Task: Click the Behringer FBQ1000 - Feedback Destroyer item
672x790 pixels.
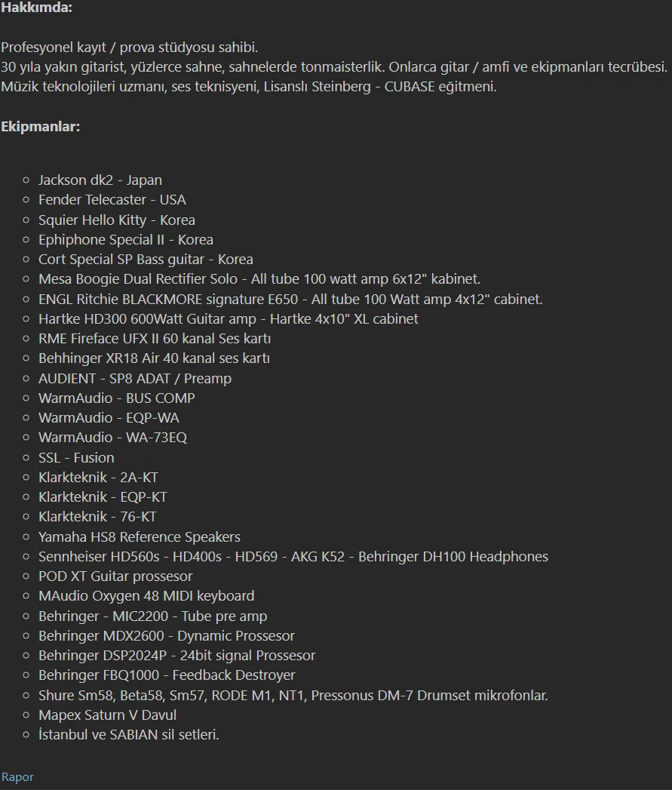Action: [x=167, y=675]
